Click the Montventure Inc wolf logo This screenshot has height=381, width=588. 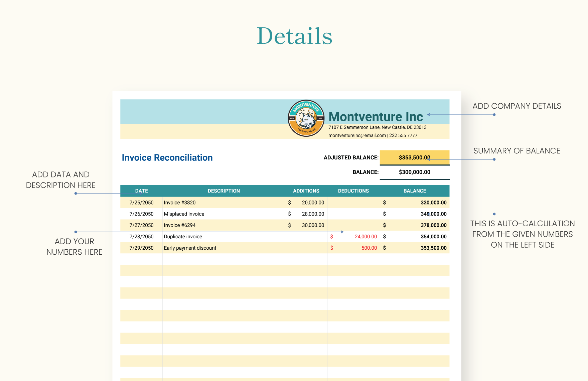tap(306, 119)
